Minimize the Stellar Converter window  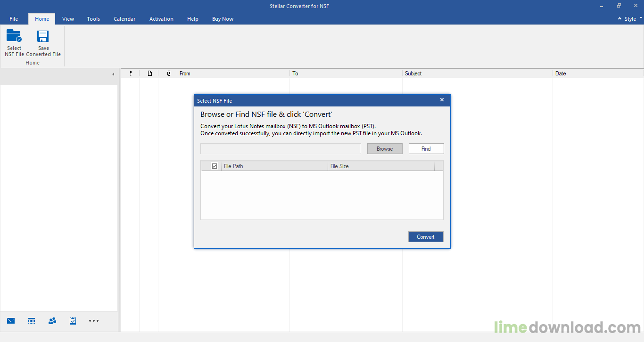(x=602, y=6)
